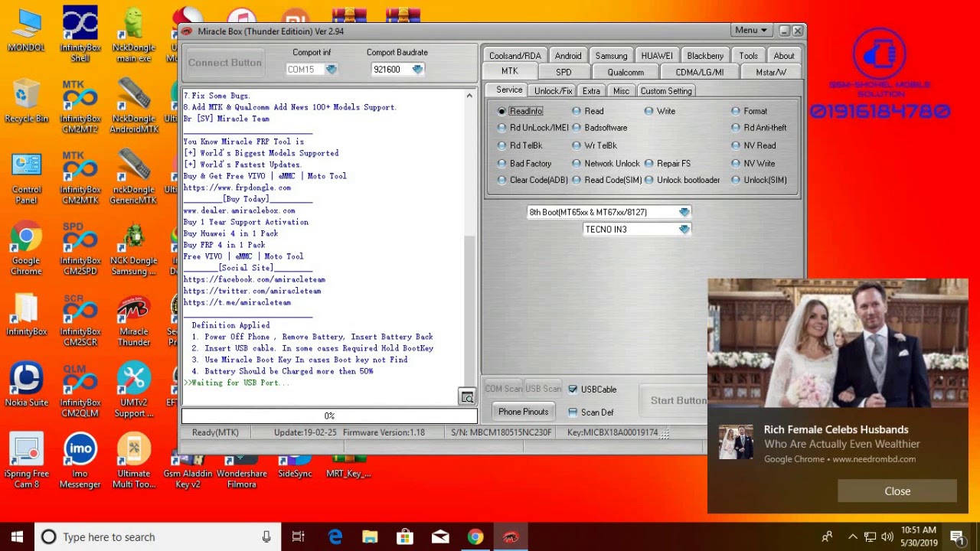The height and width of the screenshot is (551, 980).
Task: Click the 0% progress bar
Action: click(329, 416)
